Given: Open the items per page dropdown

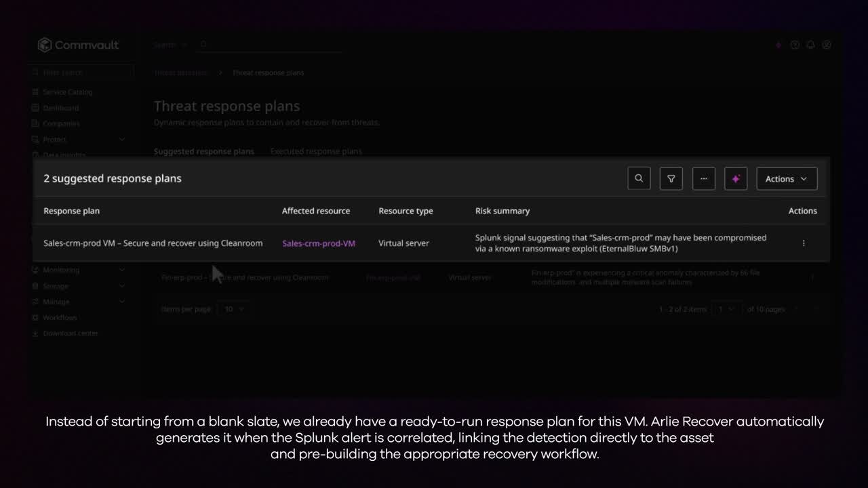Looking at the screenshot, I should point(234,309).
